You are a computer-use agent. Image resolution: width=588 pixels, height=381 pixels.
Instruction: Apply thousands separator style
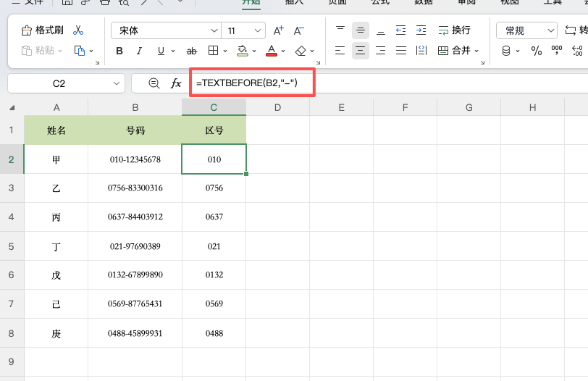coord(557,51)
